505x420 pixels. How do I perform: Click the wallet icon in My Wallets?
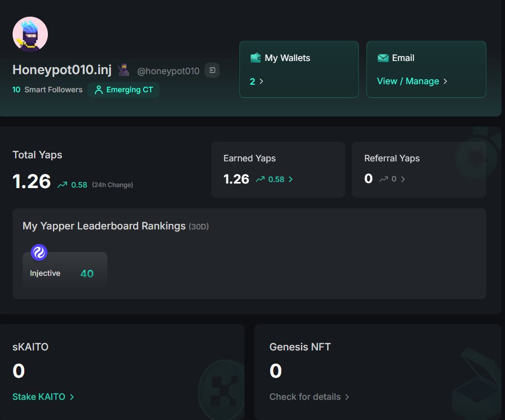(x=256, y=58)
